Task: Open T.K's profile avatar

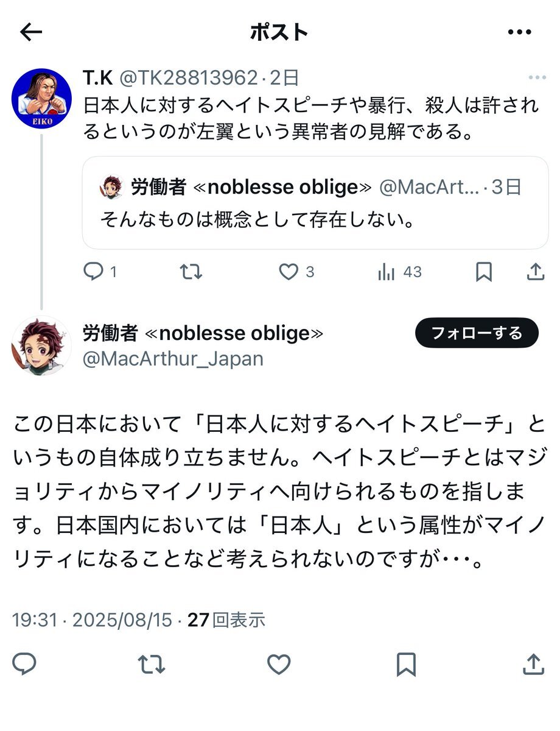Action: (x=42, y=98)
